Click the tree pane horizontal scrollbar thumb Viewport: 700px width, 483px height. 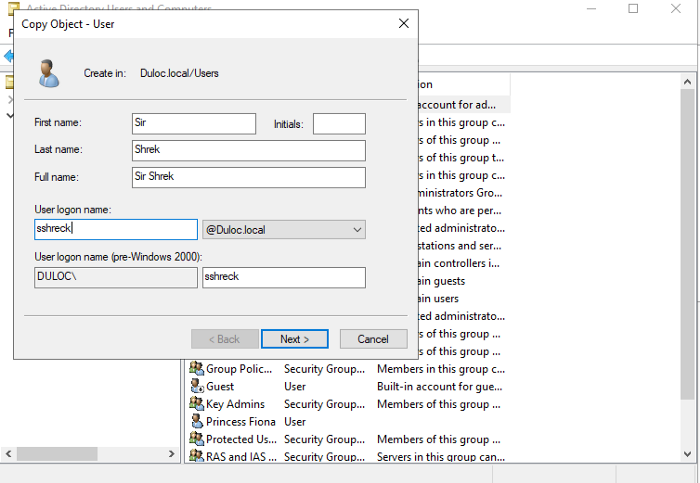tap(57, 454)
